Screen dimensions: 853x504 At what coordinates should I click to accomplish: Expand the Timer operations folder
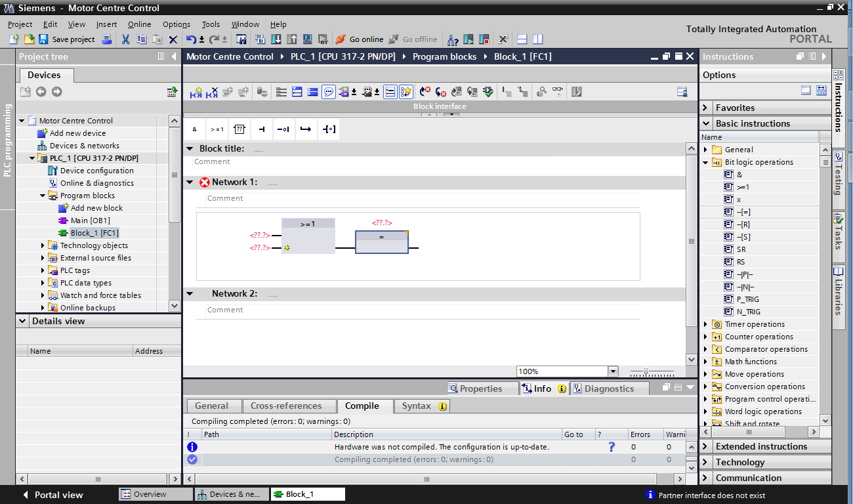706,324
